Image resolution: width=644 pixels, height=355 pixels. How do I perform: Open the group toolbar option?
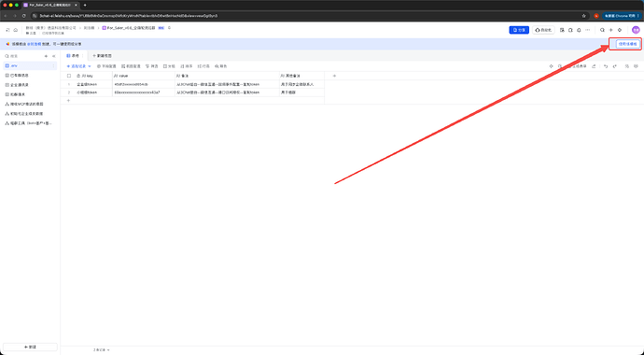[x=169, y=66]
